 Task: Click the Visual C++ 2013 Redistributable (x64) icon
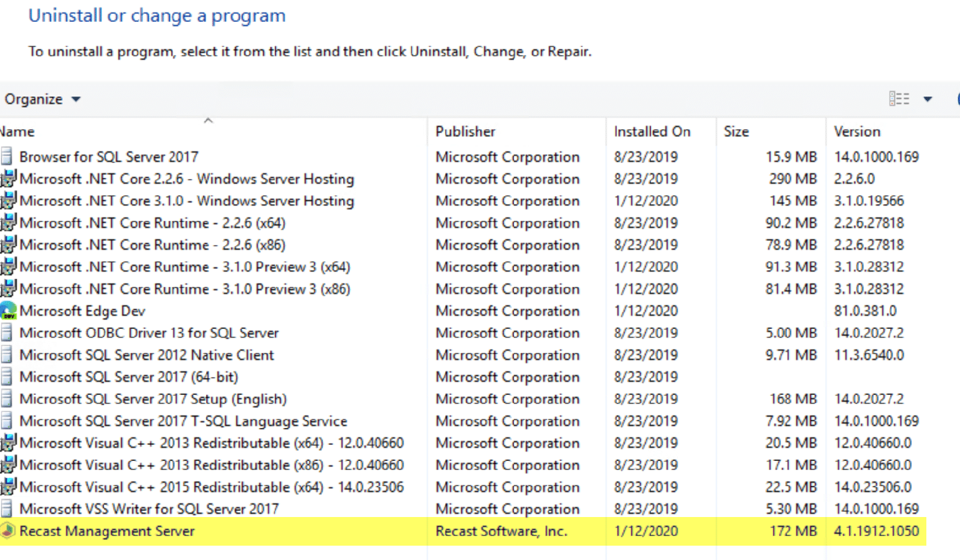(8, 443)
